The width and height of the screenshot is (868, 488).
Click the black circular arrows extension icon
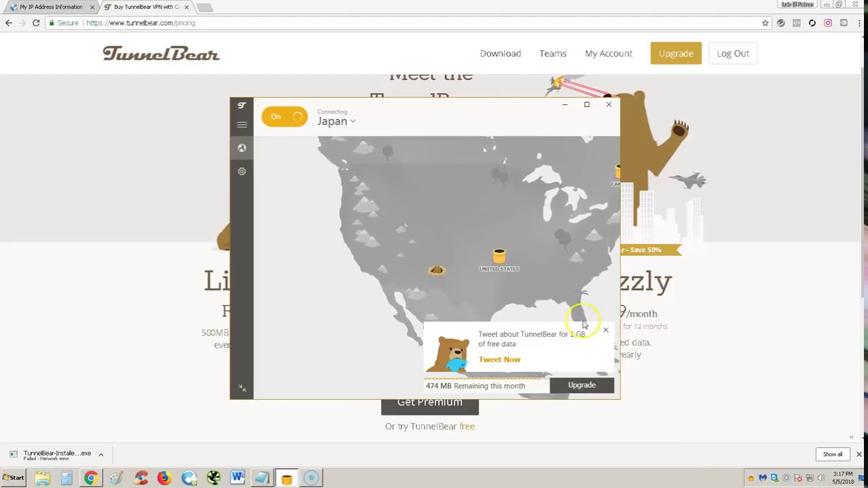coord(812,23)
